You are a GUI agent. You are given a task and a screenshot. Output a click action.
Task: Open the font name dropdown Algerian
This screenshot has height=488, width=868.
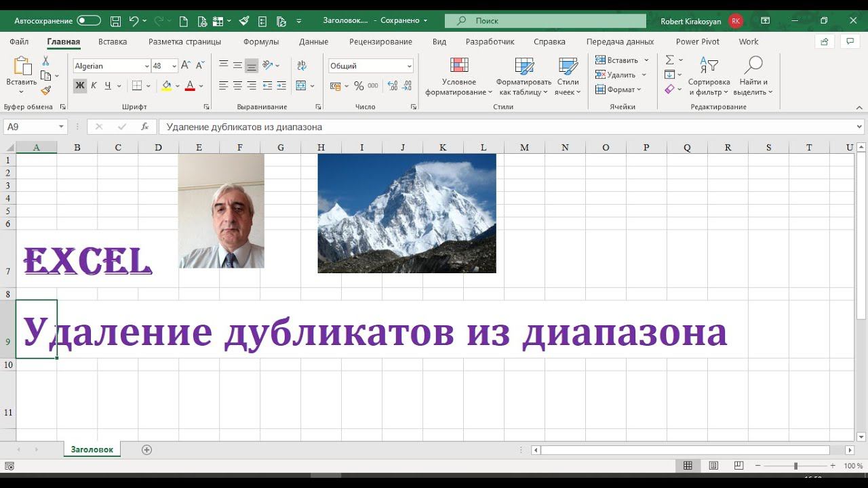pos(146,66)
